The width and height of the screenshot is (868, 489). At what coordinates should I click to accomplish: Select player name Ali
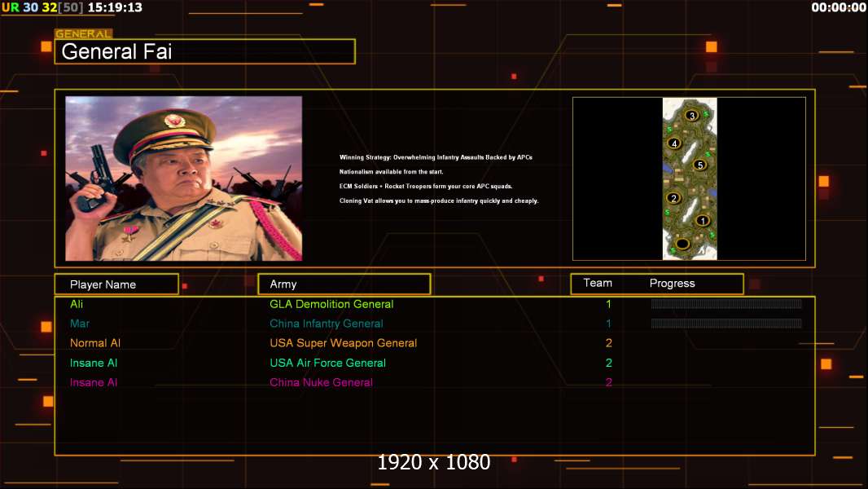point(77,303)
